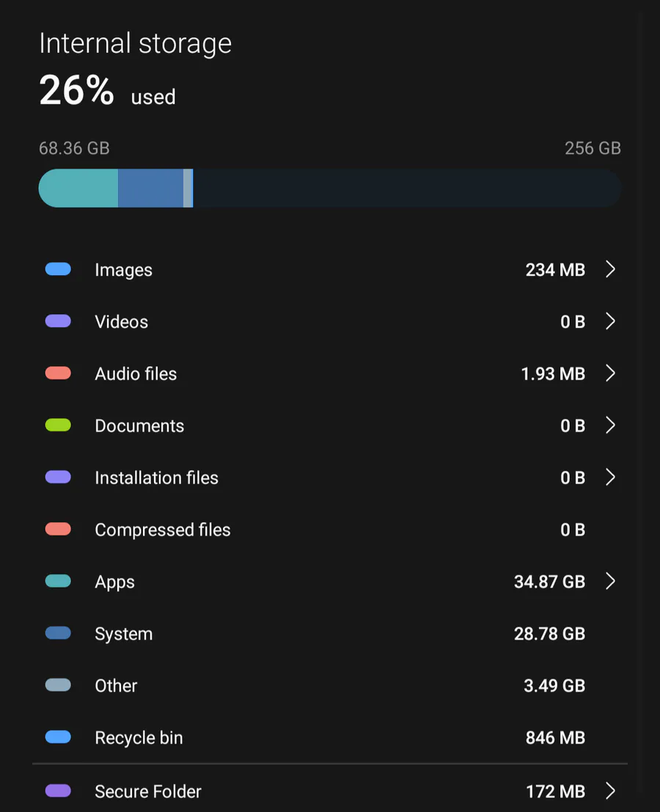This screenshot has height=812, width=660.
Task: Click the blue System segment of storage bar
Action: point(150,189)
